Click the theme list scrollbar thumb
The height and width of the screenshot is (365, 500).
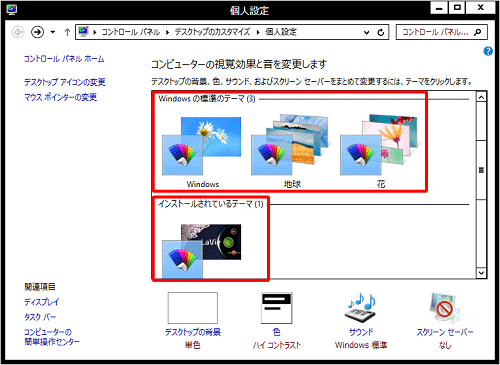[x=481, y=170]
